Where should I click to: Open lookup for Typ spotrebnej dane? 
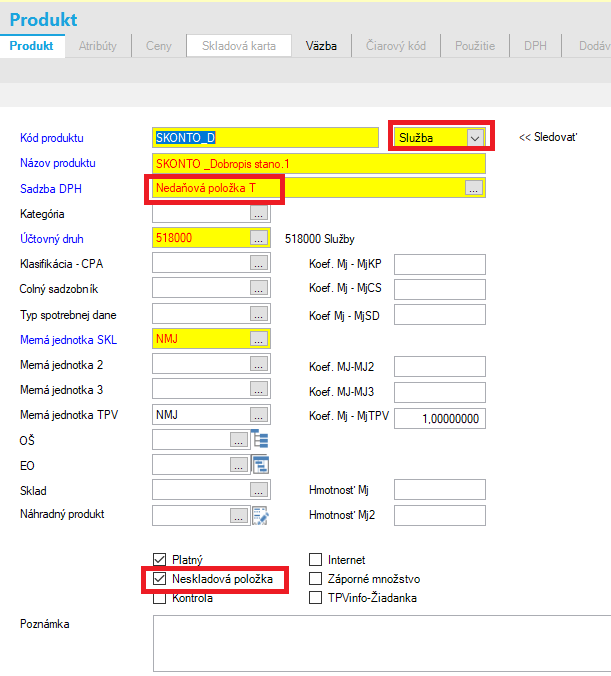click(x=259, y=314)
